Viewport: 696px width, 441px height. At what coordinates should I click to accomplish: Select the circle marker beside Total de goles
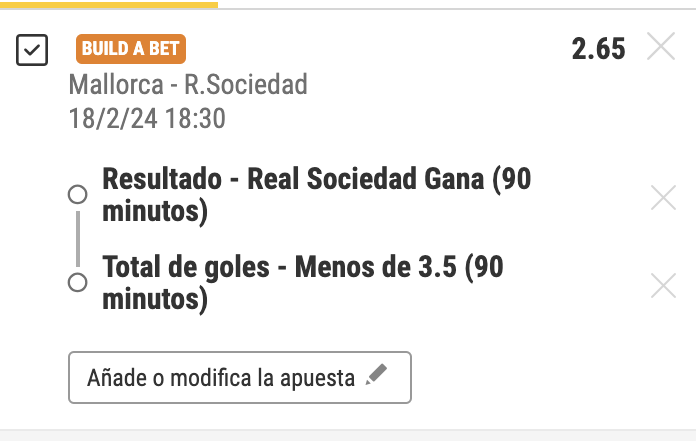click(x=77, y=282)
